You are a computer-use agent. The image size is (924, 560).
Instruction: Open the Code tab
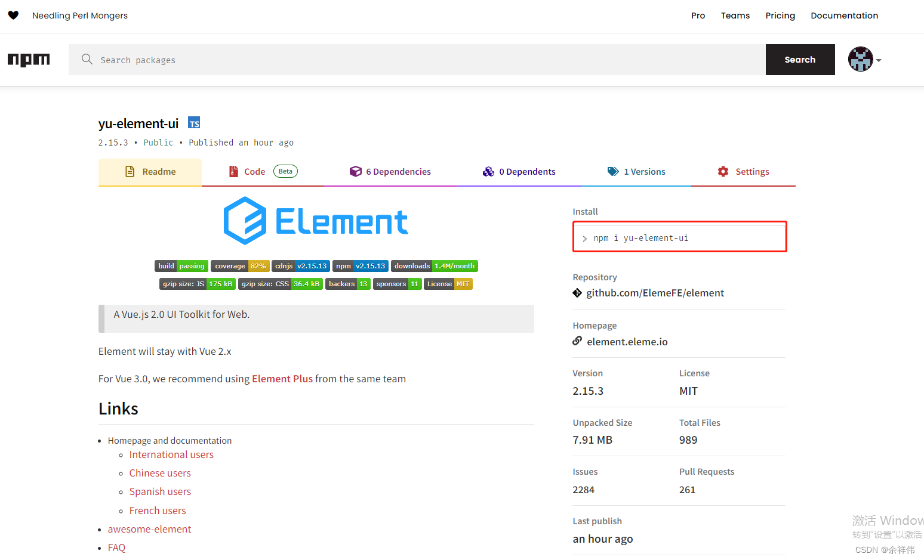(x=263, y=172)
